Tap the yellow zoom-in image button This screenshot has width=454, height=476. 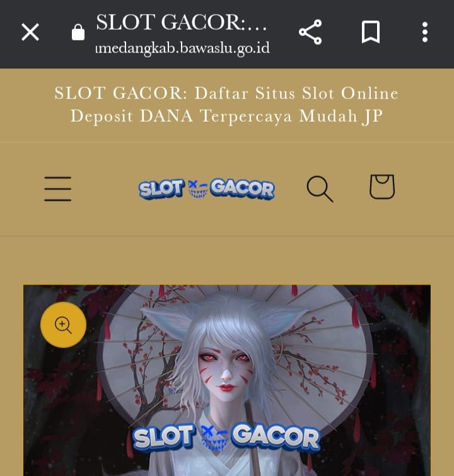tap(63, 325)
